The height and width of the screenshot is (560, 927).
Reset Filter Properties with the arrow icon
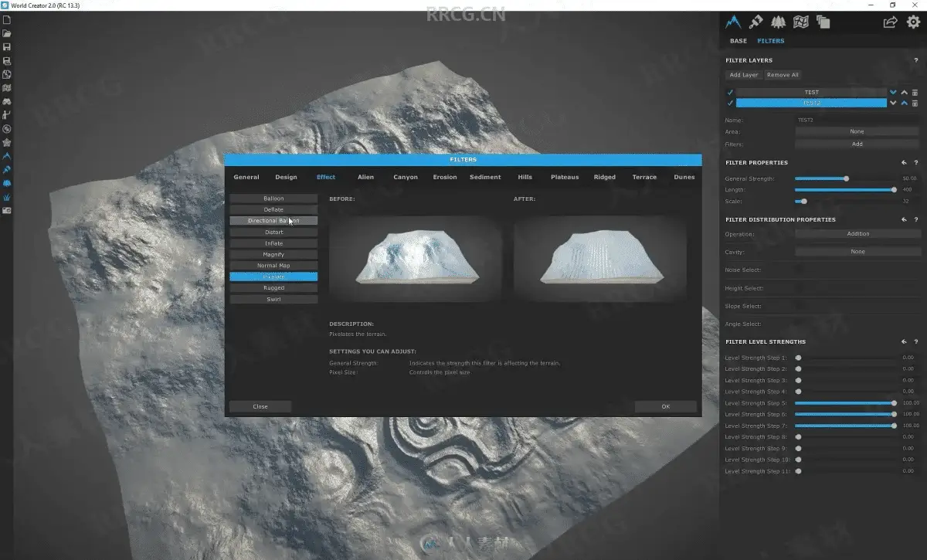coord(904,163)
